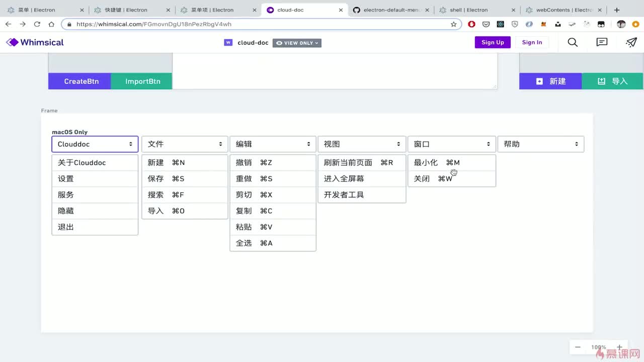Click the Pocket extension icon

click(486, 24)
